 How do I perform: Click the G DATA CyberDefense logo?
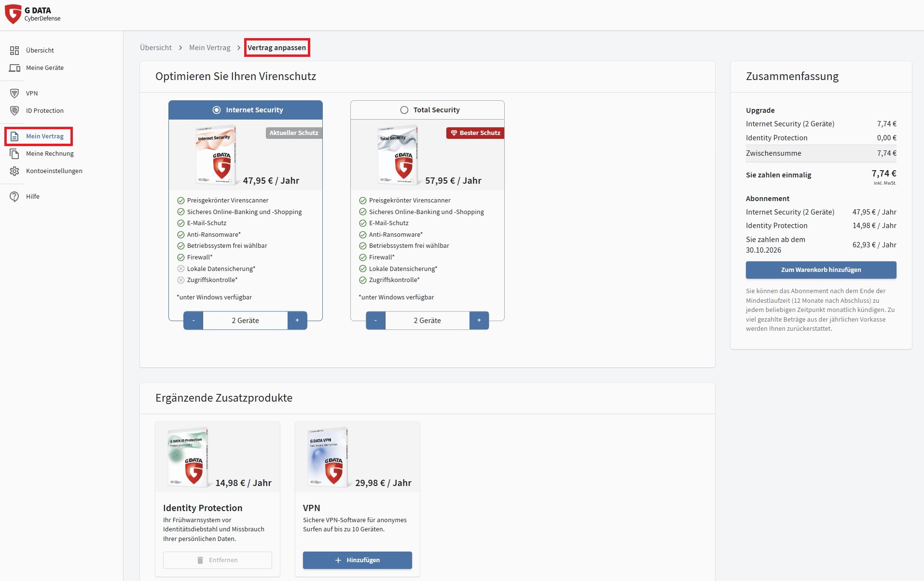[x=33, y=14]
